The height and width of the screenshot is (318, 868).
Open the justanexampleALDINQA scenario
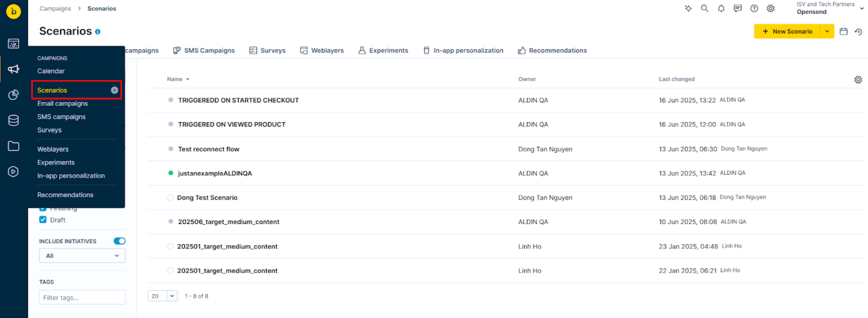215,174
